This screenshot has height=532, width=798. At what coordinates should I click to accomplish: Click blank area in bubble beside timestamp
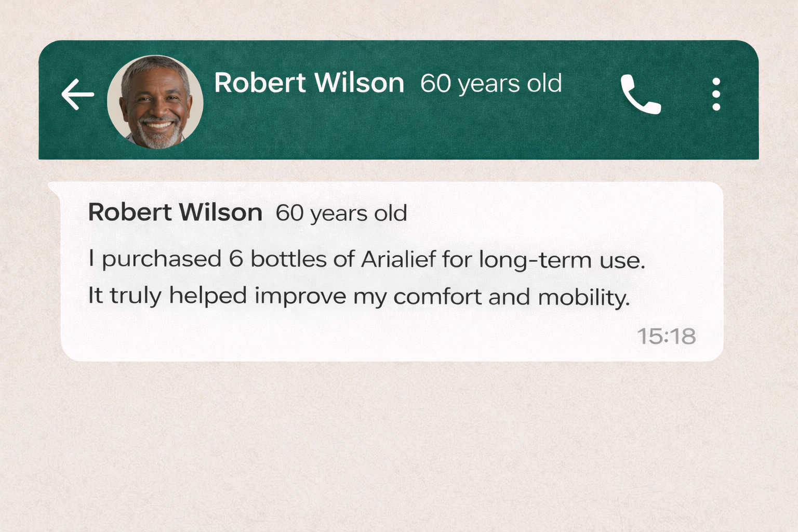click(x=364, y=338)
